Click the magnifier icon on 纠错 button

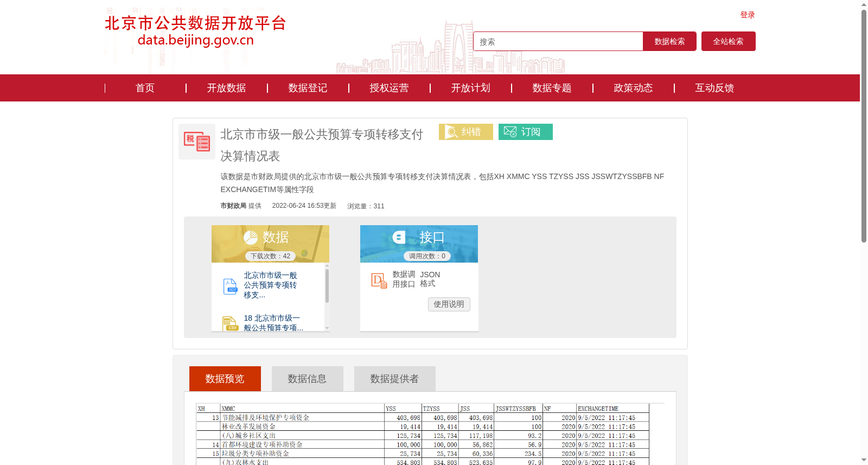pyautogui.click(x=451, y=132)
